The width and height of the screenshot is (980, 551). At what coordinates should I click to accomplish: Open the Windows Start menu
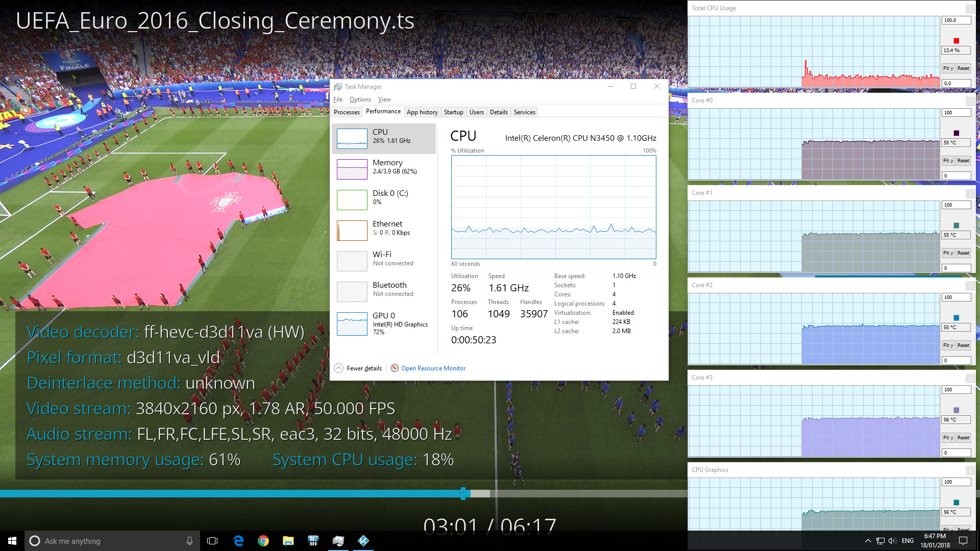coord(12,541)
